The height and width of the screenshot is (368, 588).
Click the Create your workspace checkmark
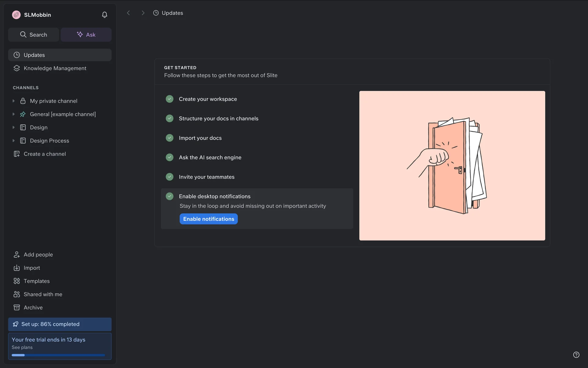click(169, 99)
